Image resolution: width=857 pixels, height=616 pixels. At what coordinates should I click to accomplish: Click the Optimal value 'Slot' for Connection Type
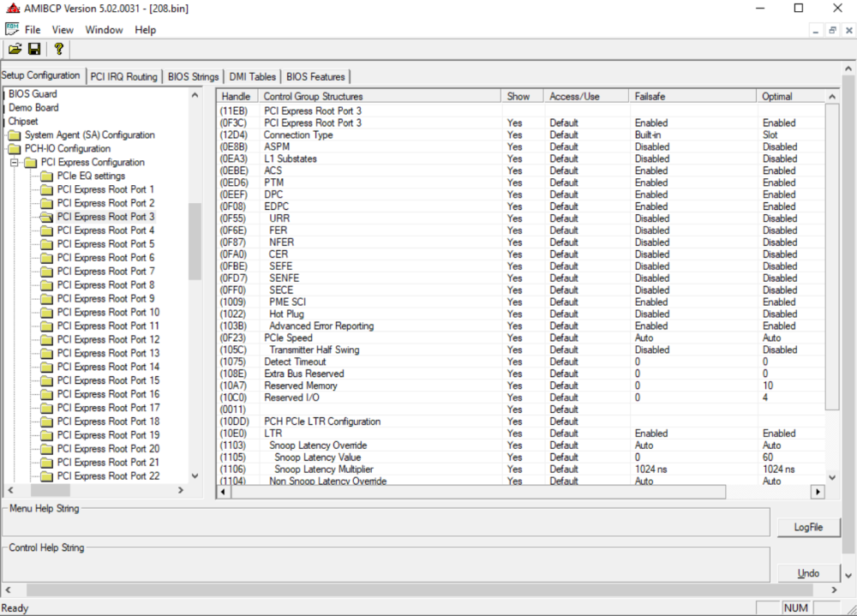pyautogui.click(x=770, y=135)
